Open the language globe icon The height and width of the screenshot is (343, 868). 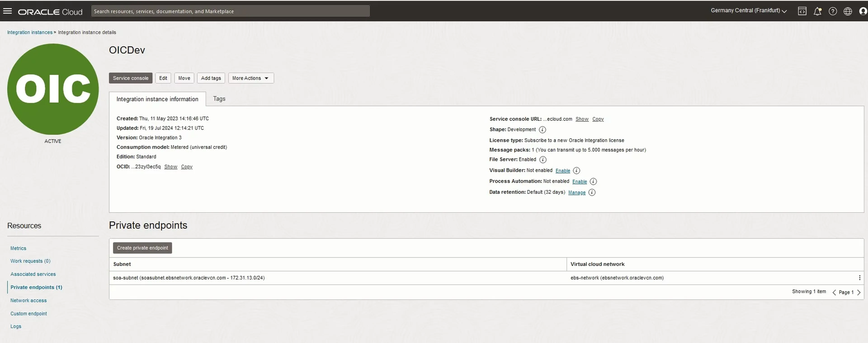coord(848,11)
